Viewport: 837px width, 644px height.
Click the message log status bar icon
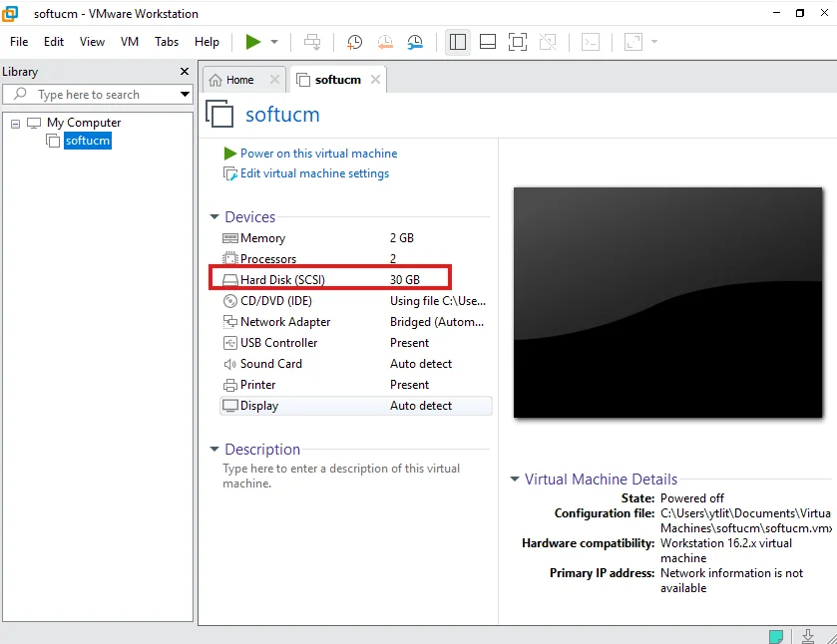coord(775,636)
